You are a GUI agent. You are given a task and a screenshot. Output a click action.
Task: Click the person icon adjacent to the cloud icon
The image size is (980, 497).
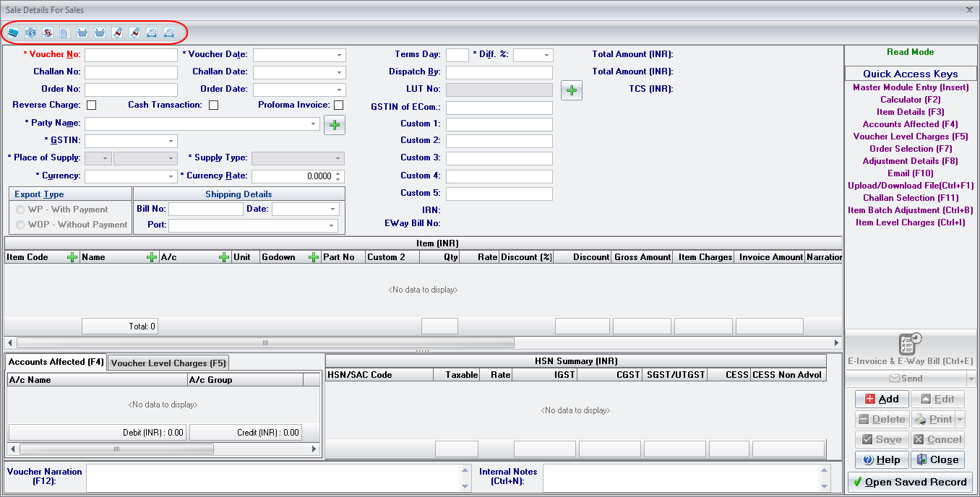[134, 33]
